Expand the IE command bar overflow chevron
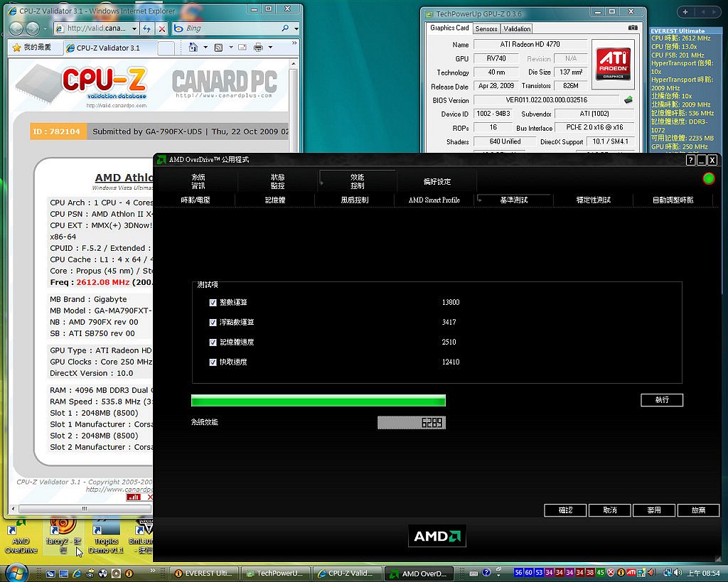Image resolution: width=728 pixels, height=582 pixels. [294, 43]
